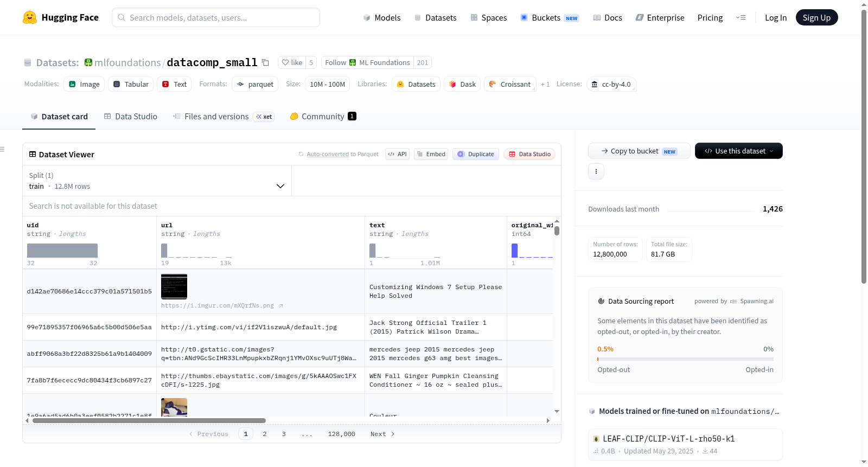
Task: Filter by Image modality tag
Action: pos(84,84)
